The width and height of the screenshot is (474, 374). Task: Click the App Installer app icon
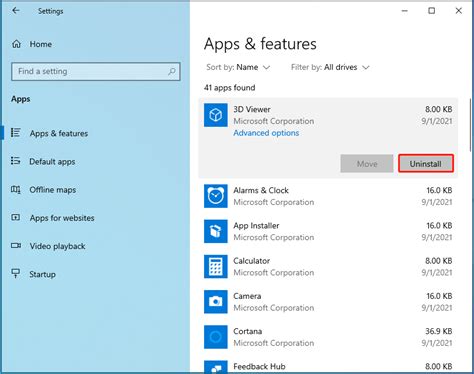216,231
